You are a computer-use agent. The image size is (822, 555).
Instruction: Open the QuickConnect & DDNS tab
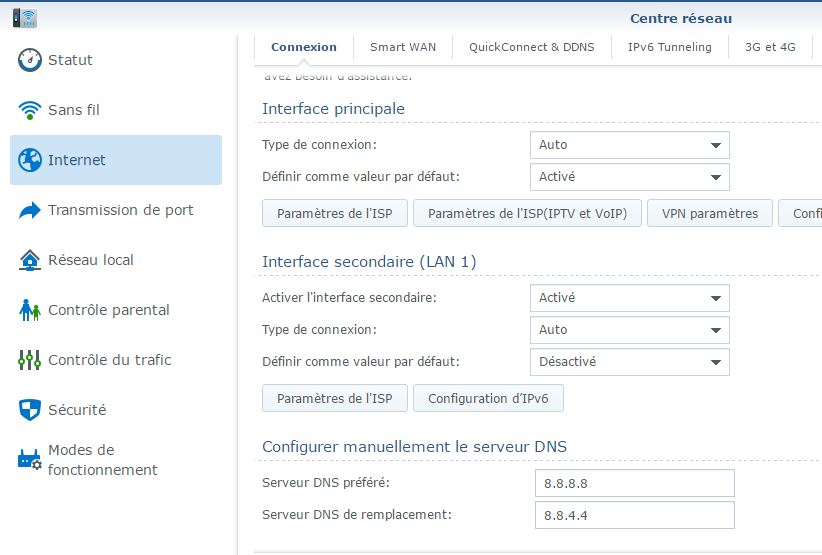click(x=531, y=47)
